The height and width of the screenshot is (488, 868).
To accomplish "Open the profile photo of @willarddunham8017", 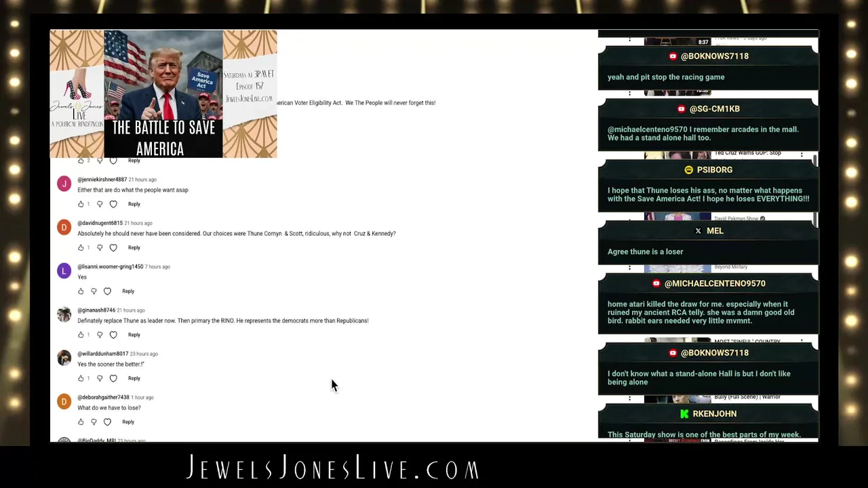I will click(x=64, y=358).
